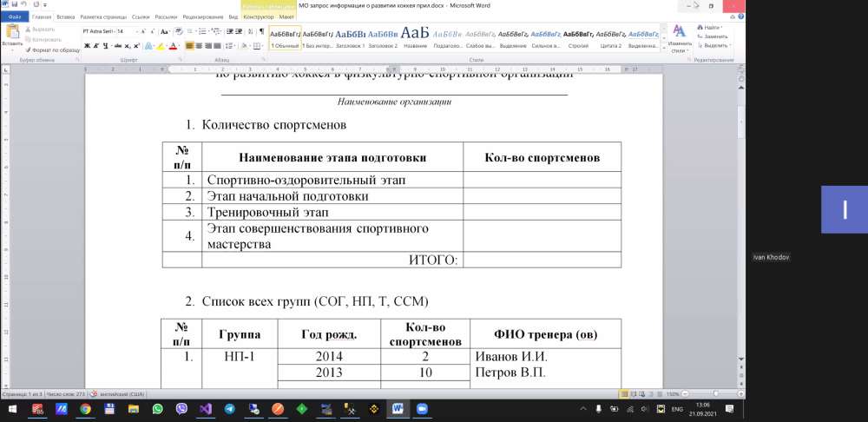Click the Word Help question mark icon
Screen dimensions: 868x422
click(x=739, y=17)
